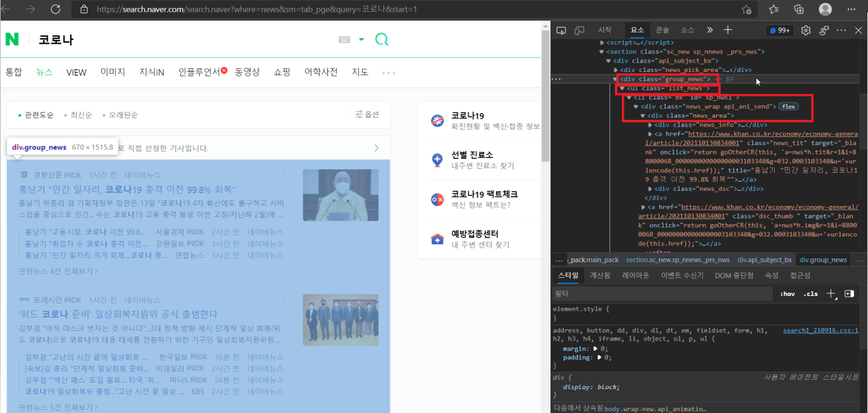Open the search box autocomplete dropdown arrow
The width and height of the screenshot is (868, 413).
click(361, 39)
